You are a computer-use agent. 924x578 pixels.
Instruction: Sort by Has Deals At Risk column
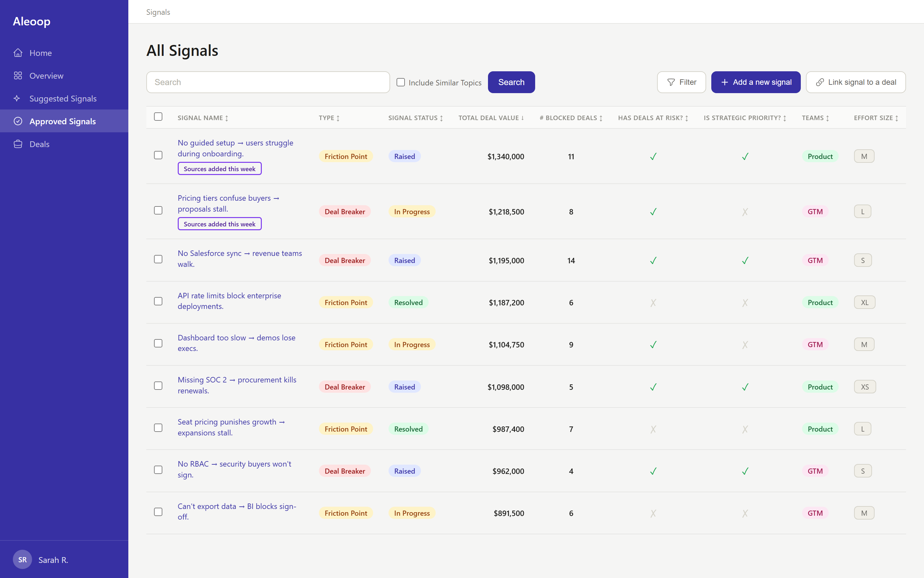pyautogui.click(x=653, y=118)
